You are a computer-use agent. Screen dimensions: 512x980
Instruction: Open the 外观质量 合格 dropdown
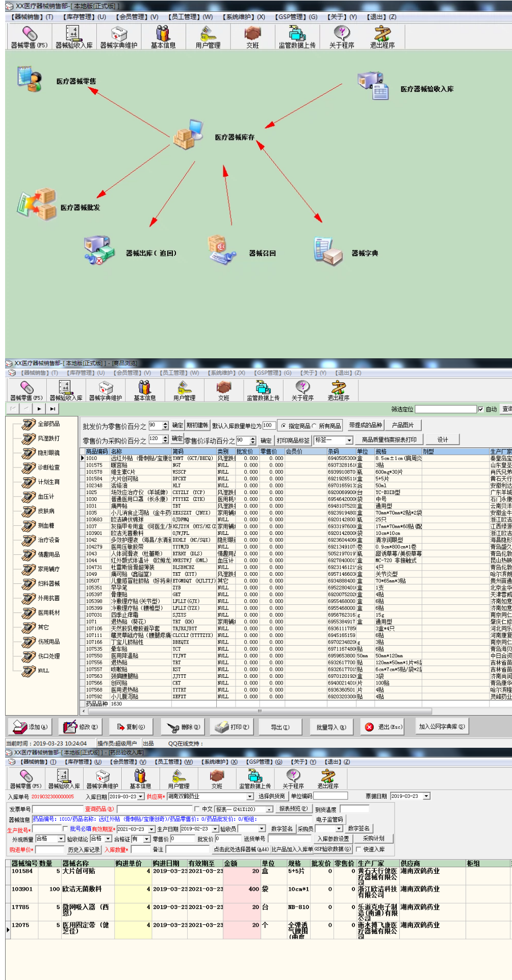(x=61, y=839)
